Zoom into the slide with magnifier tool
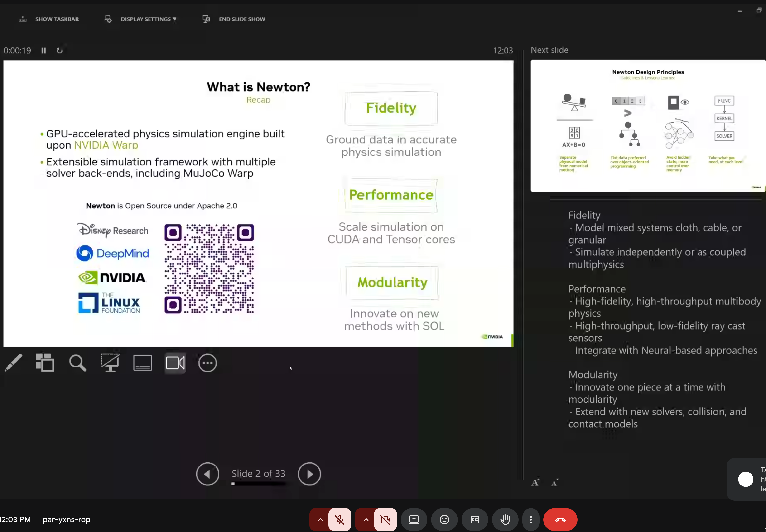766x532 pixels. tap(77, 363)
